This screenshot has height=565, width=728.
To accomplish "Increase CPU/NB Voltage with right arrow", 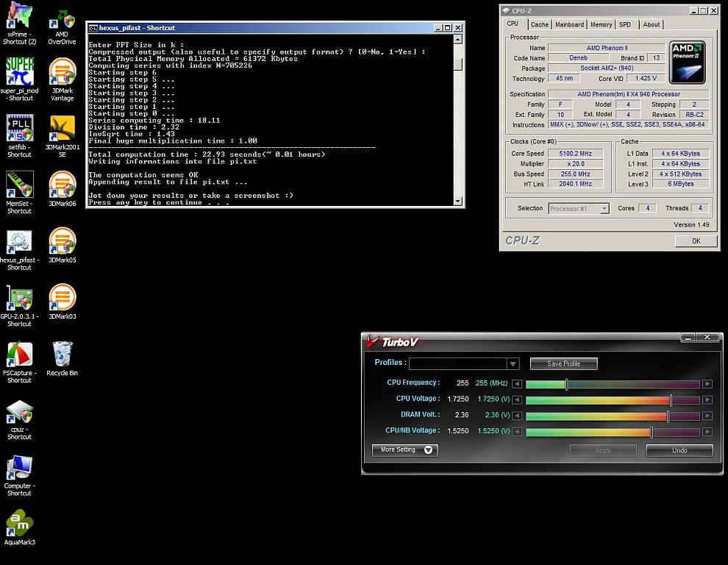I will click(707, 432).
